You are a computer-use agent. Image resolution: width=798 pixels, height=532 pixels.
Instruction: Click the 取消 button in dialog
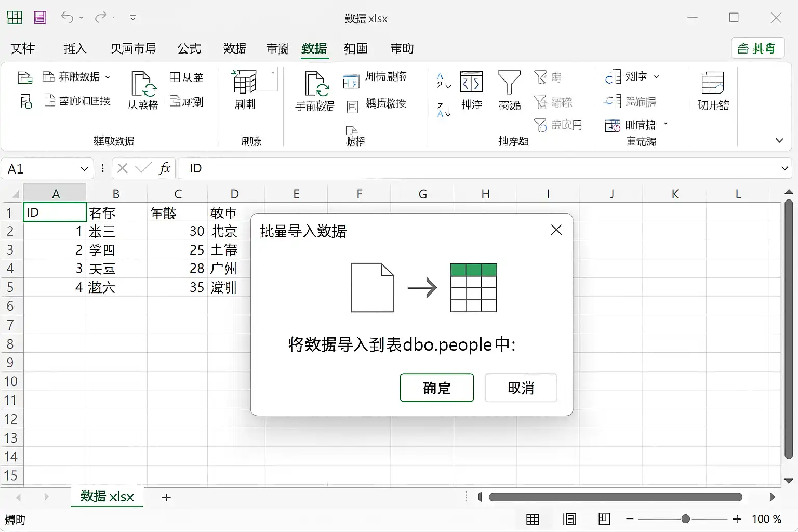tap(521, 388)
